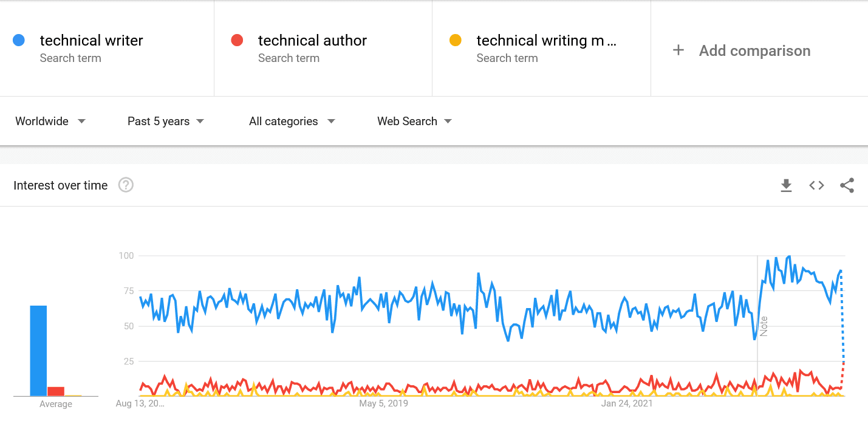The image size is (868, 432).
Task: Click the plus icon to add comparison
Action: pos(678,50)
